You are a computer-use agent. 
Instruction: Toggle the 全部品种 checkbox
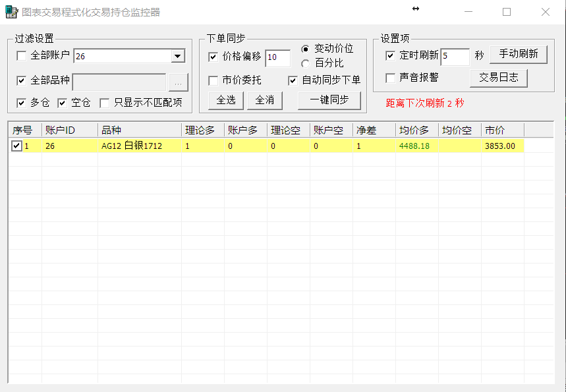pos(22,80)
